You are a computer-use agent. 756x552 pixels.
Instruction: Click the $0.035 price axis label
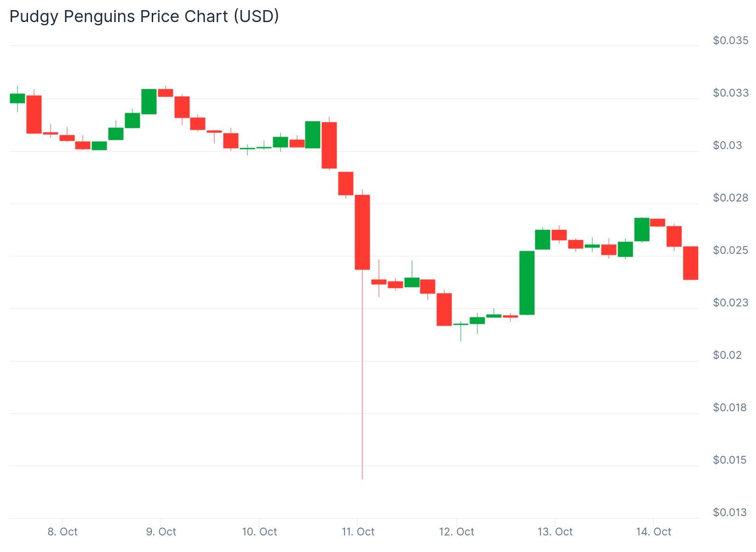730,40
